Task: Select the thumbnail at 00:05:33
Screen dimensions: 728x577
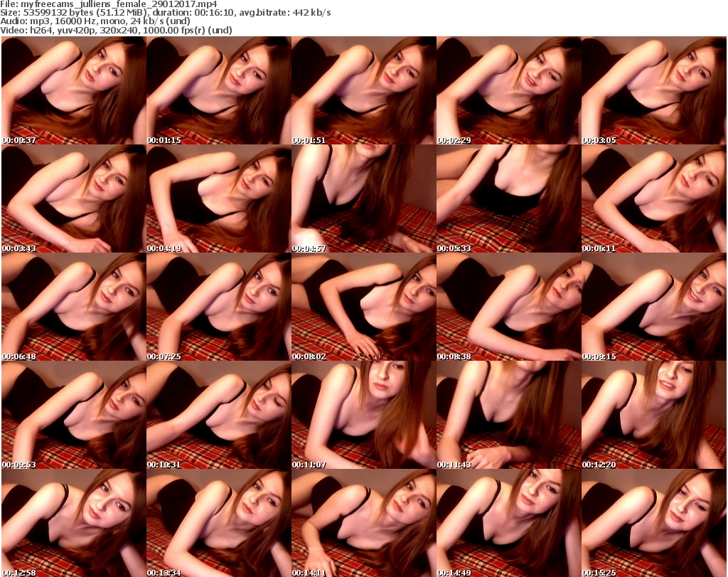Action: [x=508, y=198]
